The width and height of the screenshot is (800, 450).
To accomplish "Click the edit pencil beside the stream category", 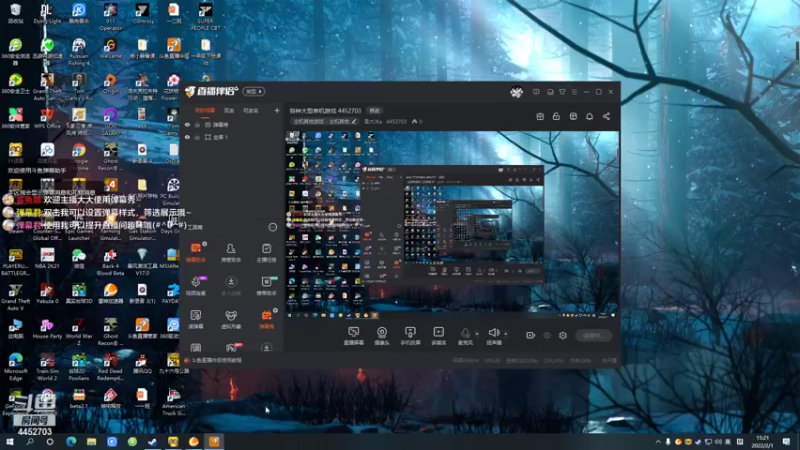I will point(354,121).
